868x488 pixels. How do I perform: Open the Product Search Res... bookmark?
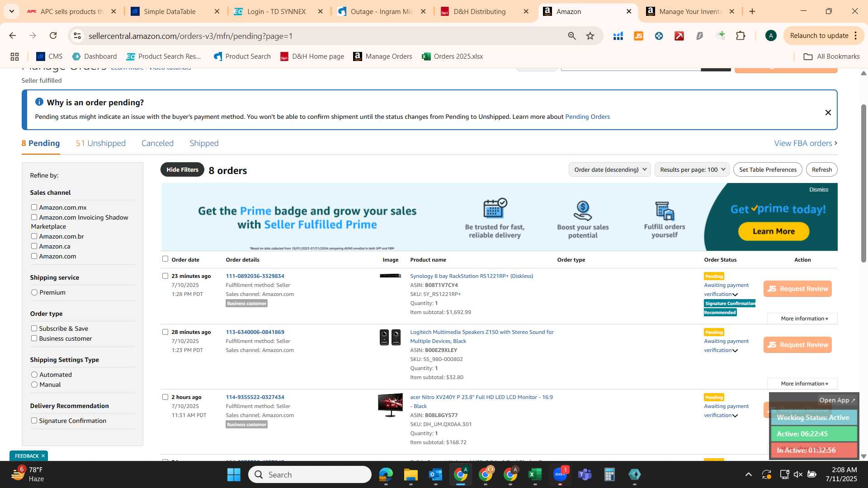click(164, 56)
